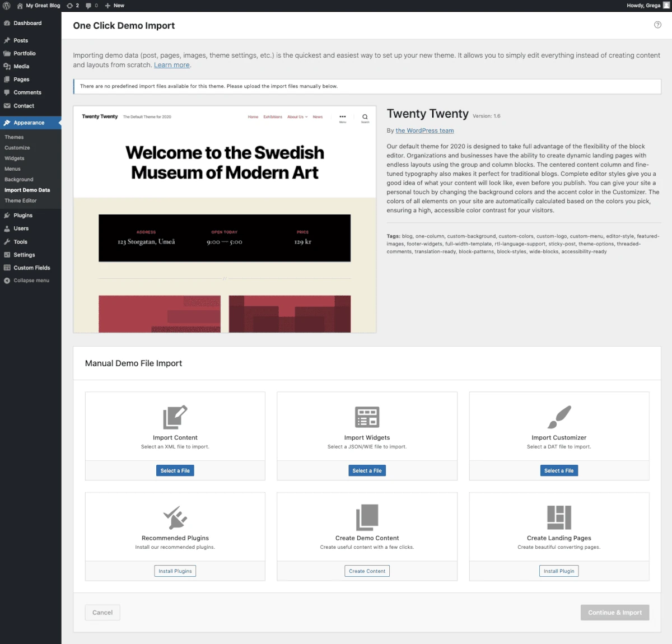
Task: Click the Collapse menu arrow icon
Action: 7,281
